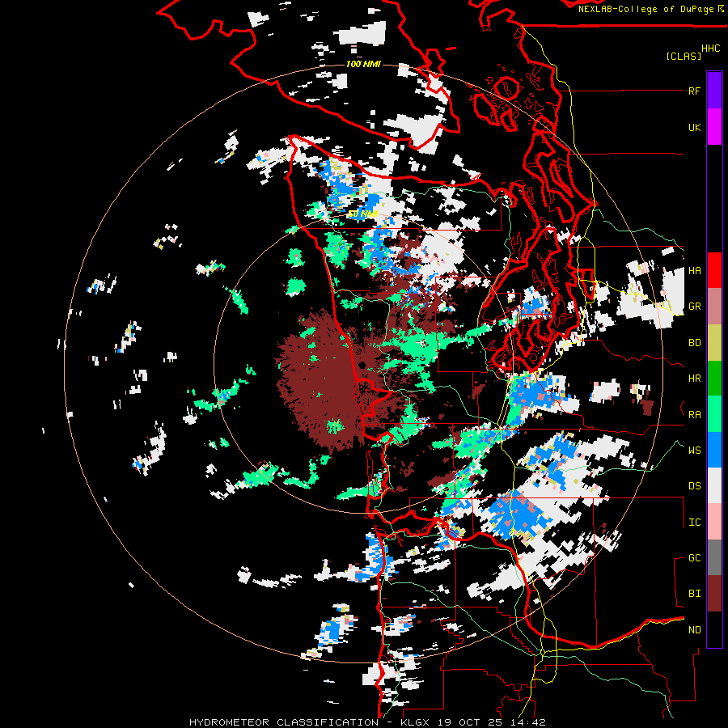The image size is (728, 728).
Task: Click the blue WS legend swatch
Action: tap(714, 450)
